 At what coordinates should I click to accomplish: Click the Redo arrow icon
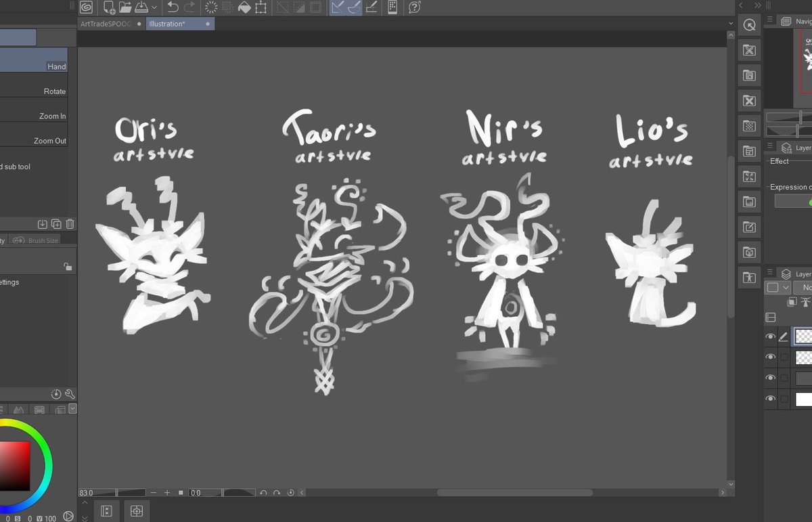point(189,9)
